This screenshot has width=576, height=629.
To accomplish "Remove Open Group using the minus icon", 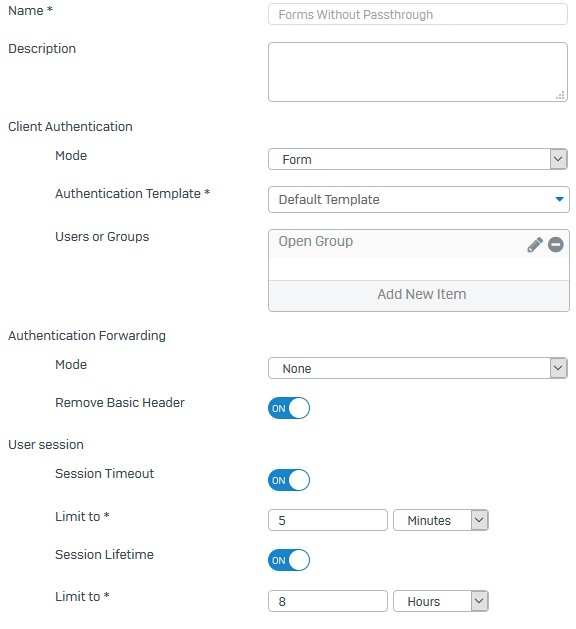I will (x=556, y=244).
